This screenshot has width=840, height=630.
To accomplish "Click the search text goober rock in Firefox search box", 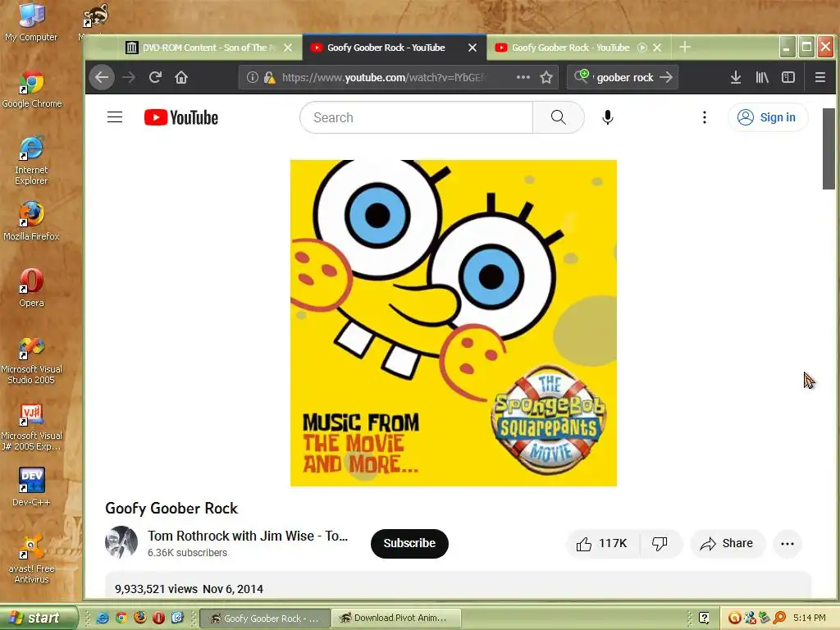I will click(624, 78).
